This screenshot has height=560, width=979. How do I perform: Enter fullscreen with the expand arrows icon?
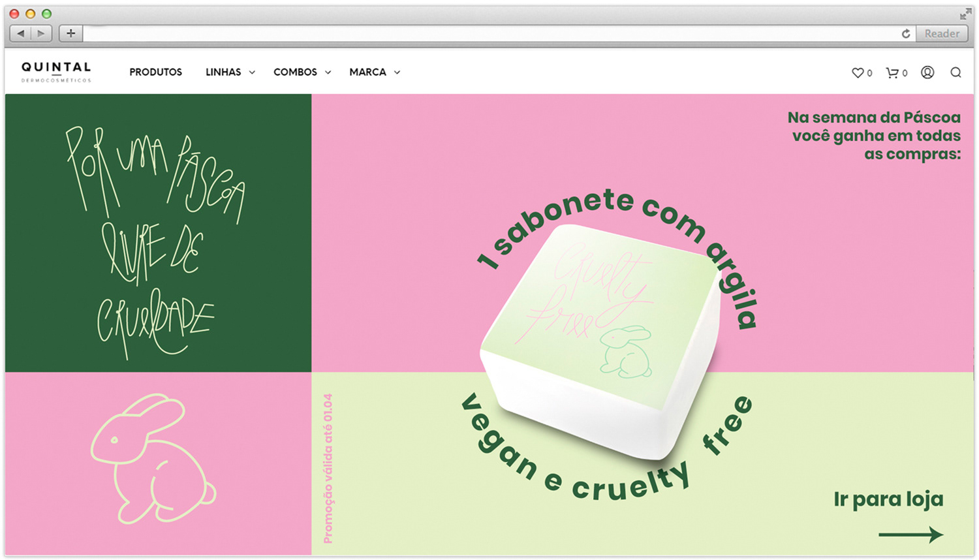966,14
